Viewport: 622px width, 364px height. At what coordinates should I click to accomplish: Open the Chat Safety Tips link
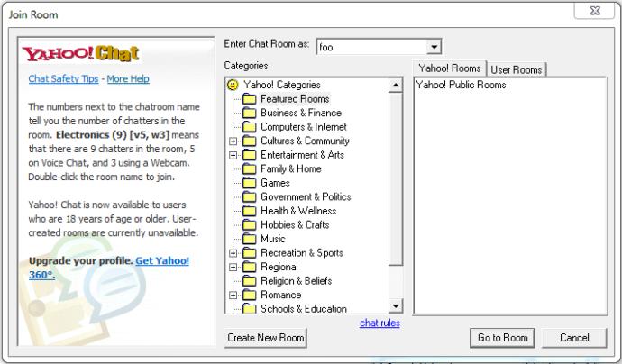tap(63, 79)
